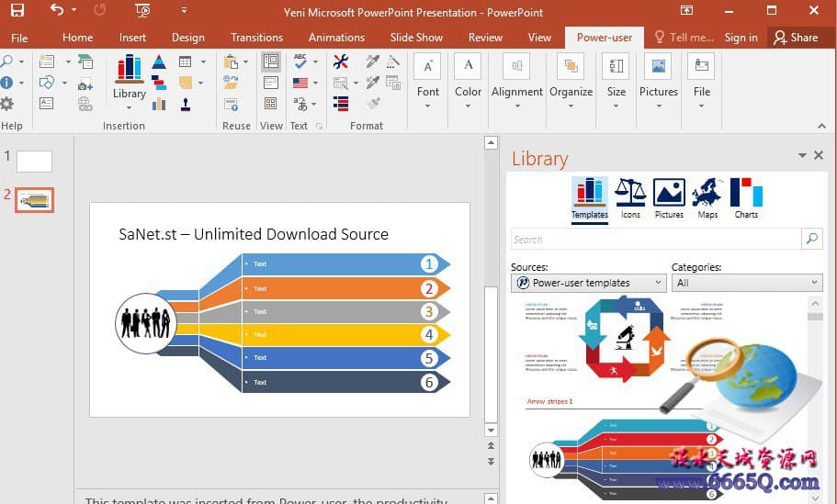Click the Library search input field
This screenshot has width=837, height=504.
[x=656, y=239]
